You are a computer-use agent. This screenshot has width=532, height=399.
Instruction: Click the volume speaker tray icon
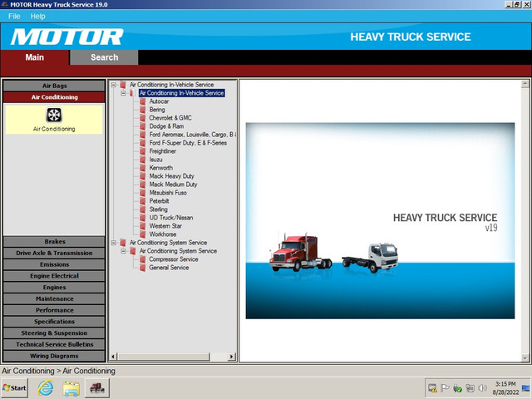point(482,388)
